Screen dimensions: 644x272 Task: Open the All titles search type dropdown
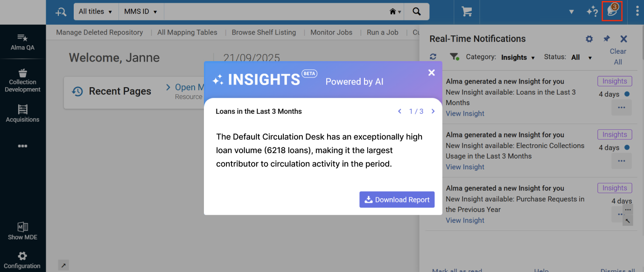(x=96, y=12)
